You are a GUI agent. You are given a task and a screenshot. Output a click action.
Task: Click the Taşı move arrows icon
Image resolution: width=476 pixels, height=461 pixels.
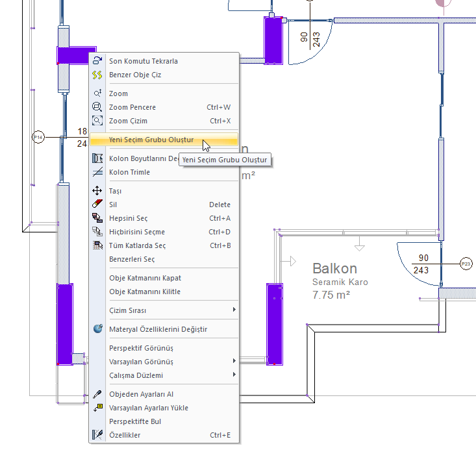(x=97, y=191)
